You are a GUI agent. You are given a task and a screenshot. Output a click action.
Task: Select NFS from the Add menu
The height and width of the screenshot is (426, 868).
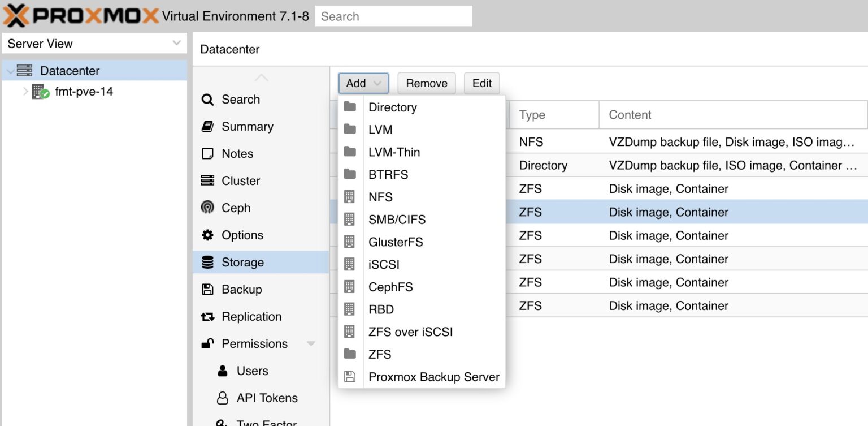click(x=380, y=197)
